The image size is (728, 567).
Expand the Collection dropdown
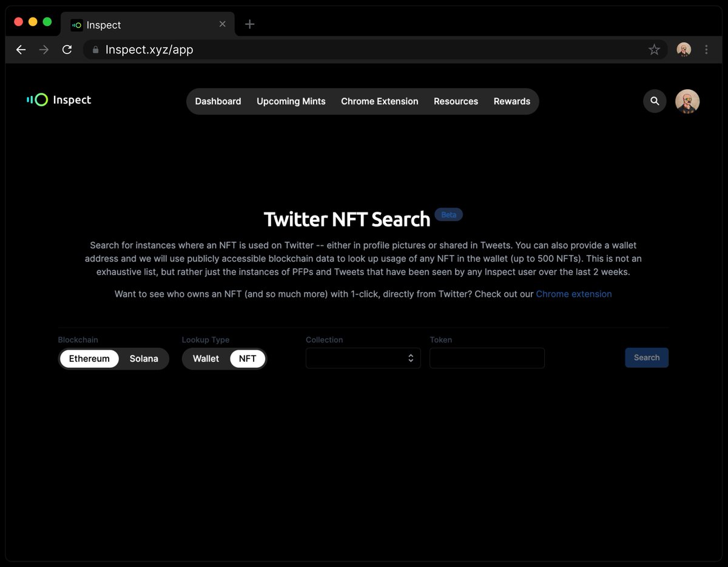point(363,358)
